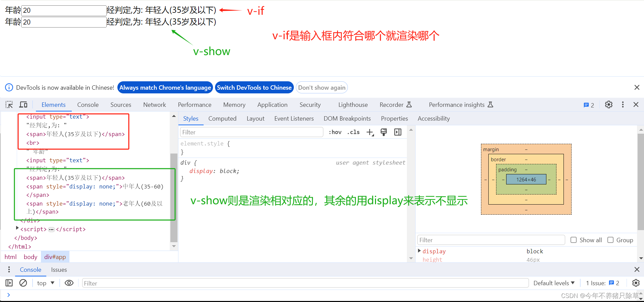Image resolution: width=644 pixels, height=302 pixels.
Task: Click the first 年龄 input field
Action: pos(64,10)
